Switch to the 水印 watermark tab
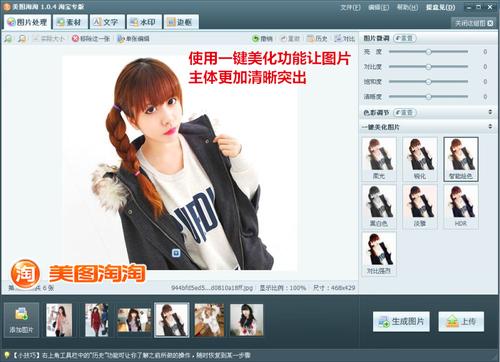This screenshot has height=362, width=500. pyautogui.click(x=144, y=22)
